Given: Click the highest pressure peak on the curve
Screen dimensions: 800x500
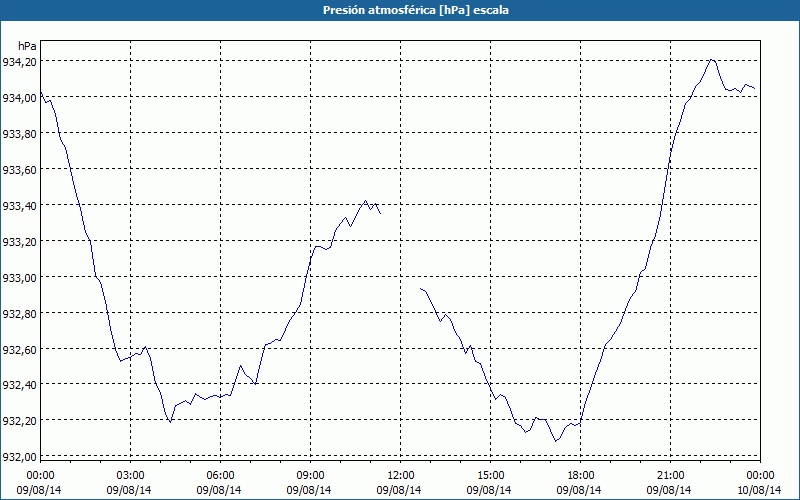Looking at the screenshot, I should [x=712, y=60].
